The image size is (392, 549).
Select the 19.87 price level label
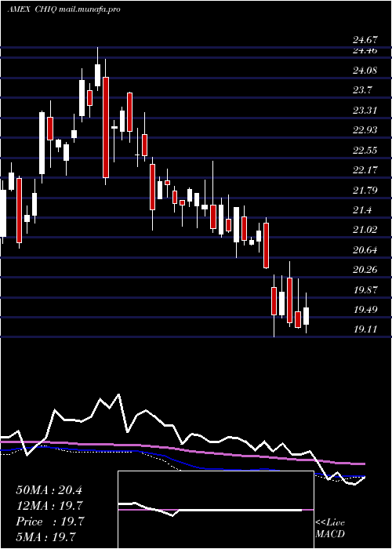point(365,289)
